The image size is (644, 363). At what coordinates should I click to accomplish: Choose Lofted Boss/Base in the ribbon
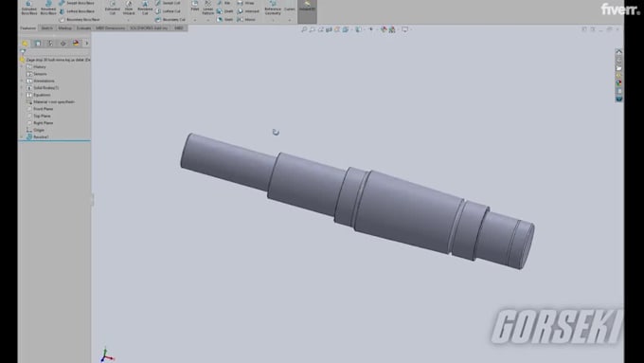77,11
